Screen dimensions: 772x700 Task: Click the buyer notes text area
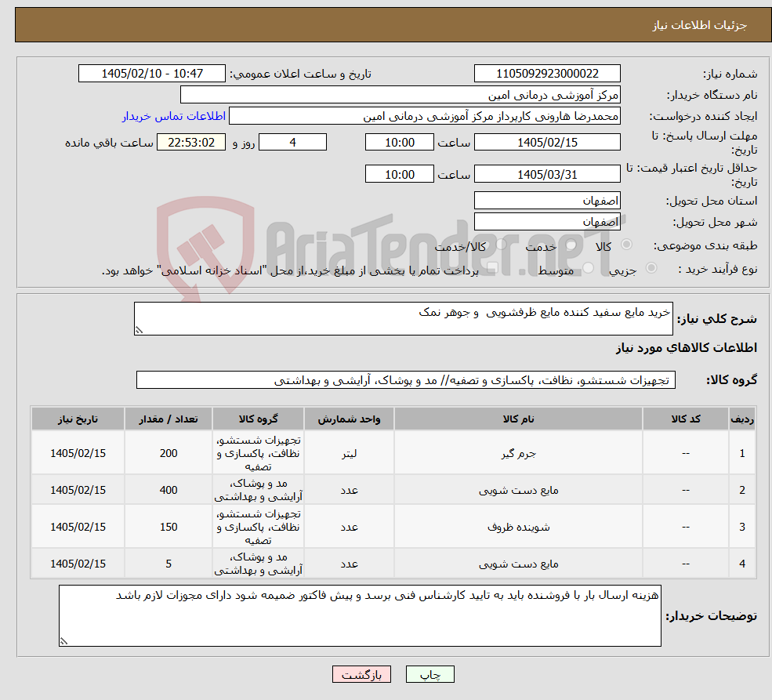[x=360, y=615]
